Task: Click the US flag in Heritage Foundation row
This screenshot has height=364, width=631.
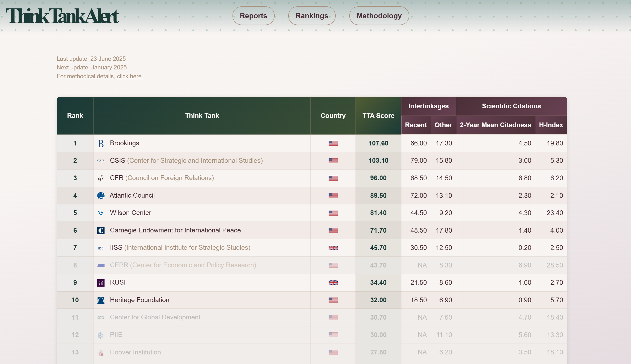Action: pos(333,300)
